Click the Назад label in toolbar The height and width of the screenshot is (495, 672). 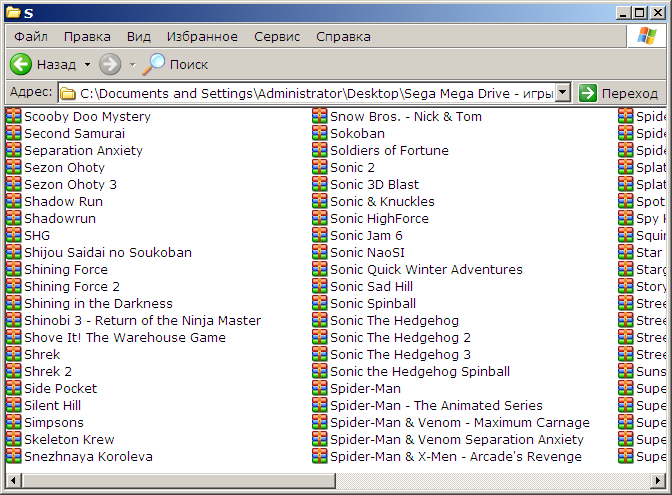pyautogui.click(x=56, y=65)
